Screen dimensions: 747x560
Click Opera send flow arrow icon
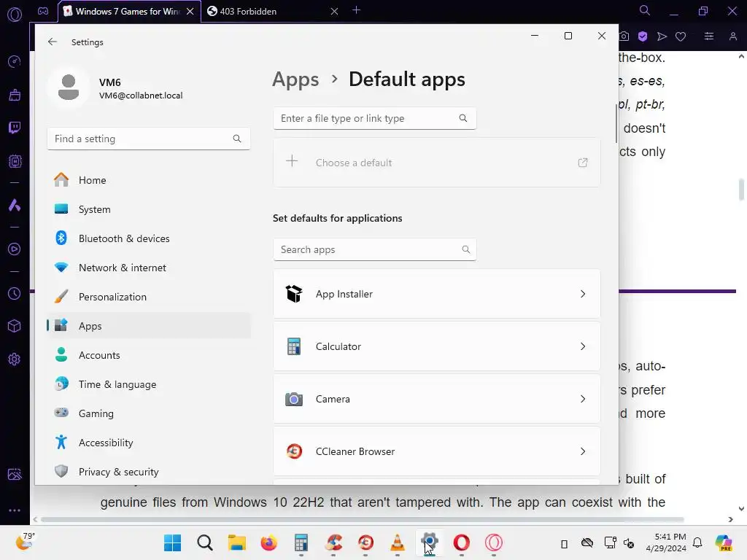pos(662,36)
